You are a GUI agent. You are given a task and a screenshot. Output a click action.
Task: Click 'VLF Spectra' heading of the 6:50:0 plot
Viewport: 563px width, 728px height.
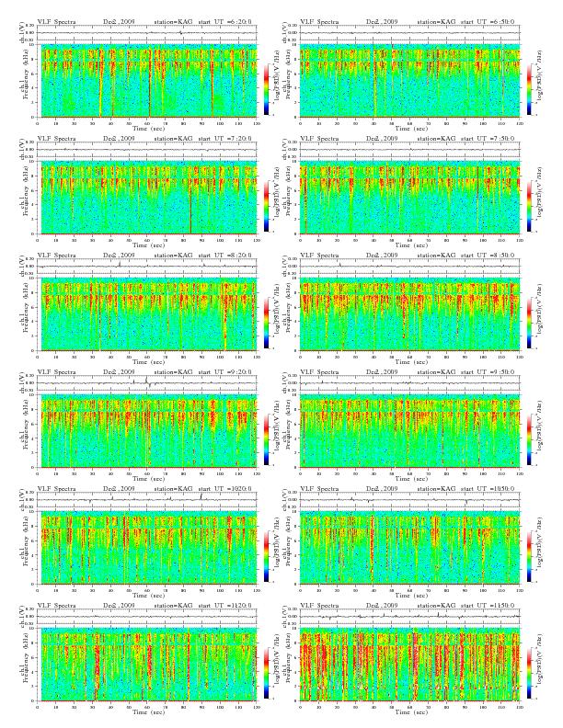tap(319, 21)
